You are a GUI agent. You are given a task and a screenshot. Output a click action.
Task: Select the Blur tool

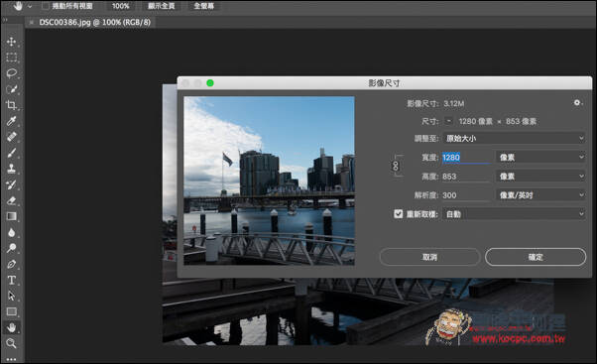tap(12, 232)
